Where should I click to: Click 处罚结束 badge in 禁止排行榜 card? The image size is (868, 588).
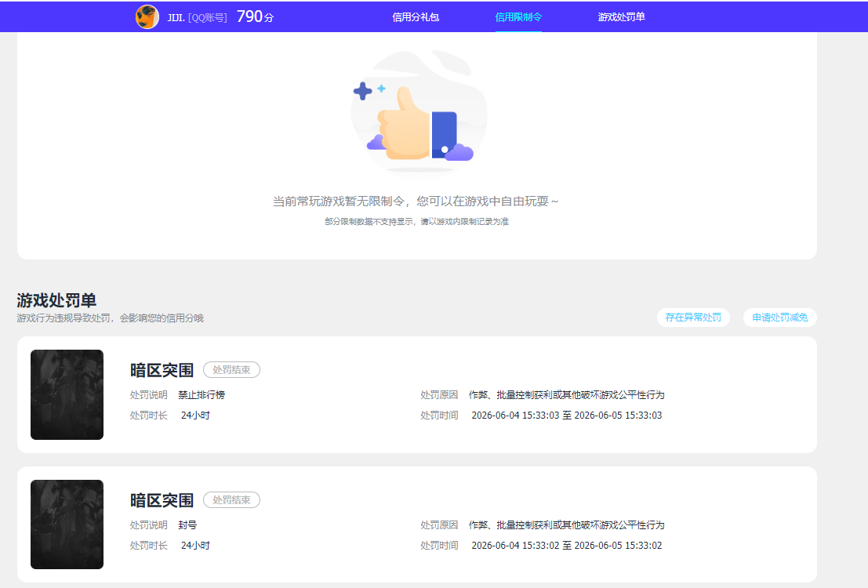point(231,370)
